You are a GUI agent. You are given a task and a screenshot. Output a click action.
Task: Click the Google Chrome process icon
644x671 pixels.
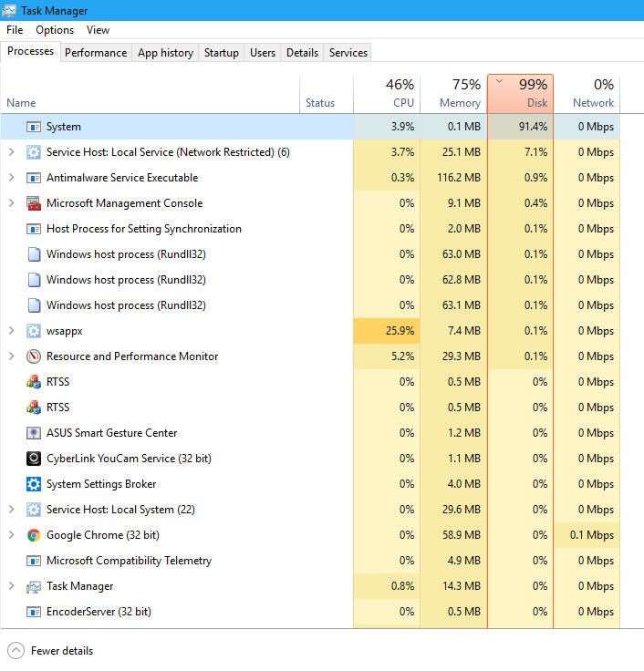(34, 535)
